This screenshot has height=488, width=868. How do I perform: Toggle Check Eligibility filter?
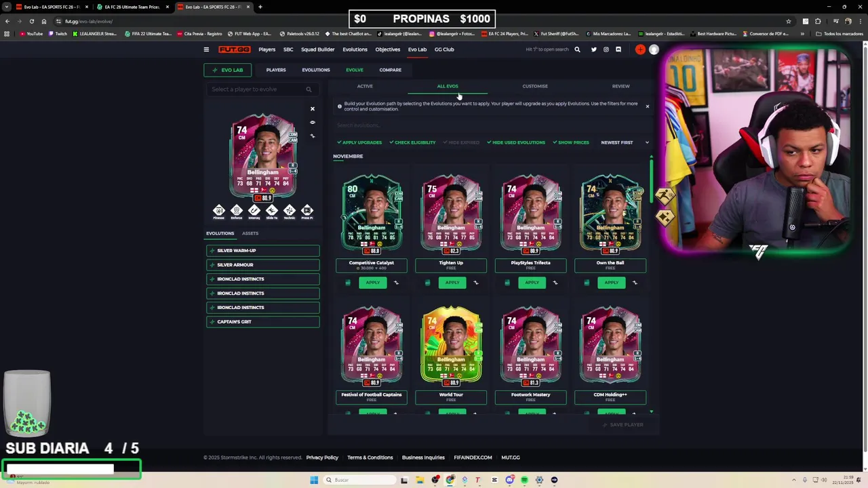tap(412, 142)
